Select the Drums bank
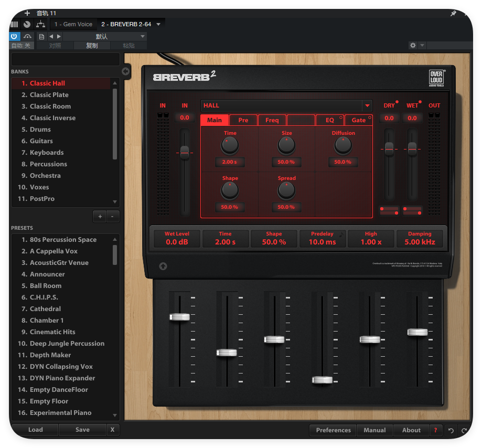This screenshot has height=448, width=482. coord(61,130)
